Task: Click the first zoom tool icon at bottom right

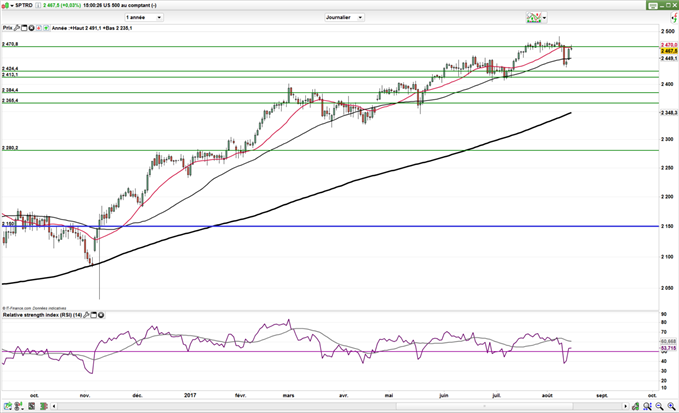Action: [x=635, y=406]
